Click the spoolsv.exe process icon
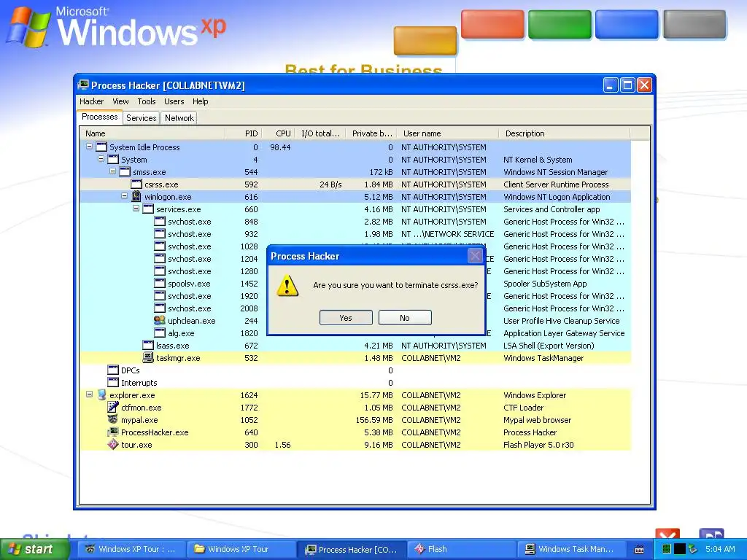 click(x=160, y=284)
